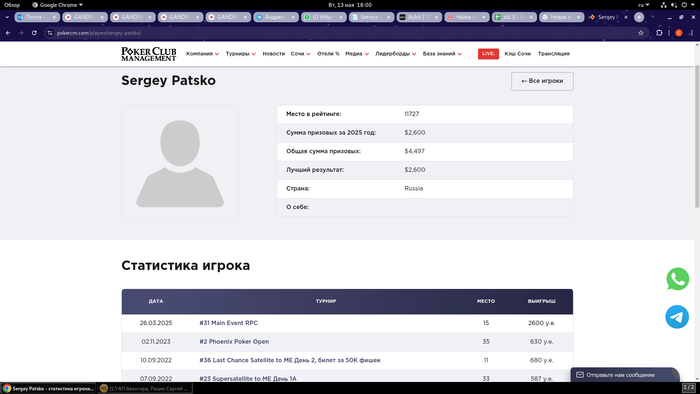Click the Место column header
The image size is (700, 394).
click(x=486, y=301)
